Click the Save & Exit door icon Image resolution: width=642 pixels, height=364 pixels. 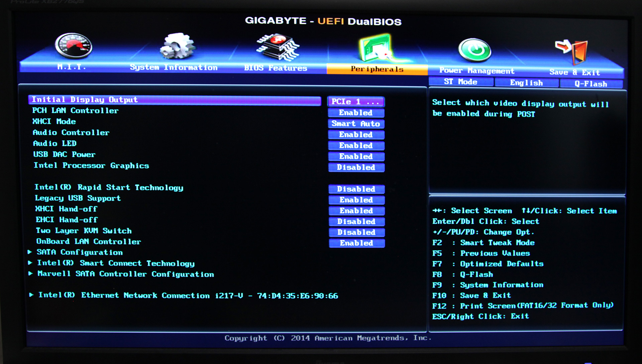(x=572, y=52)
